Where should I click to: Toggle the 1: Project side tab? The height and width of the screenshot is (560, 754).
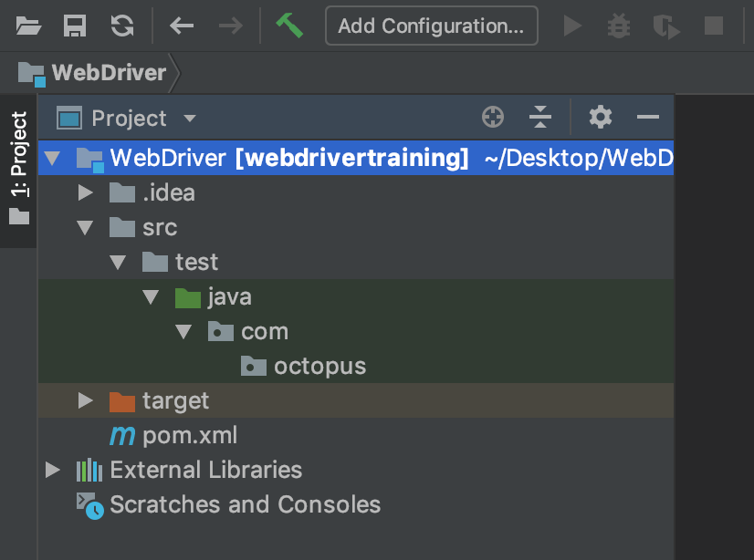(18, 169)
